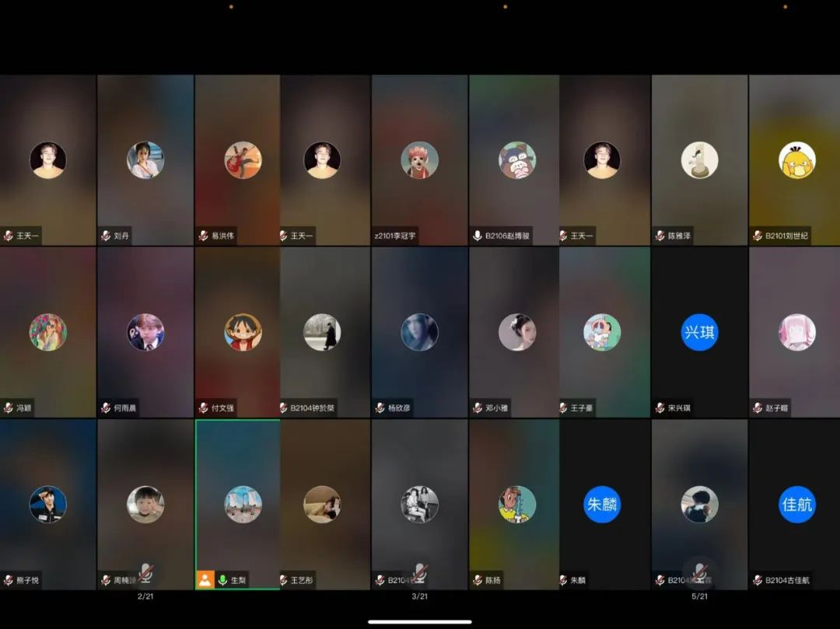Click the home indicator bar at screen bottom
This screenshot has height=629, width=840.
coord(419,621)
